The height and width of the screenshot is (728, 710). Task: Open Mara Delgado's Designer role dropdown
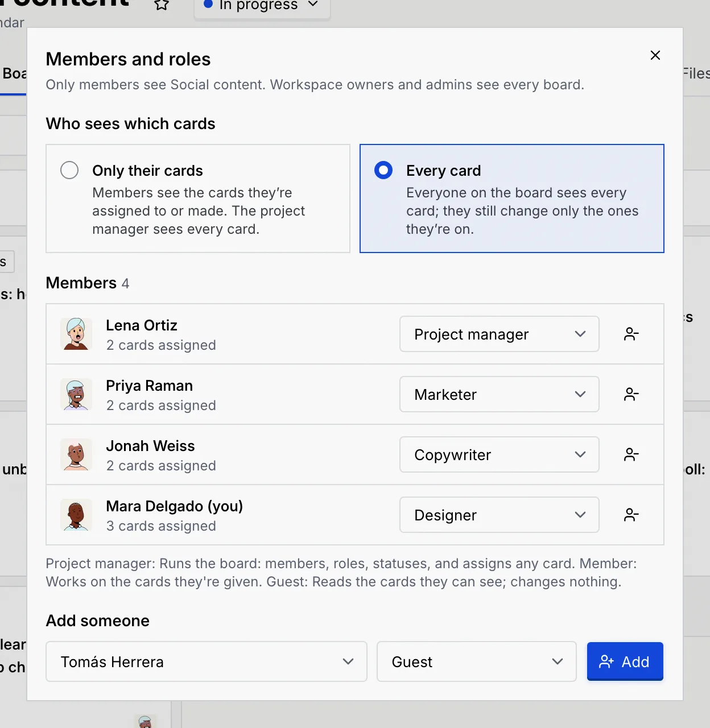pos(500,515)
